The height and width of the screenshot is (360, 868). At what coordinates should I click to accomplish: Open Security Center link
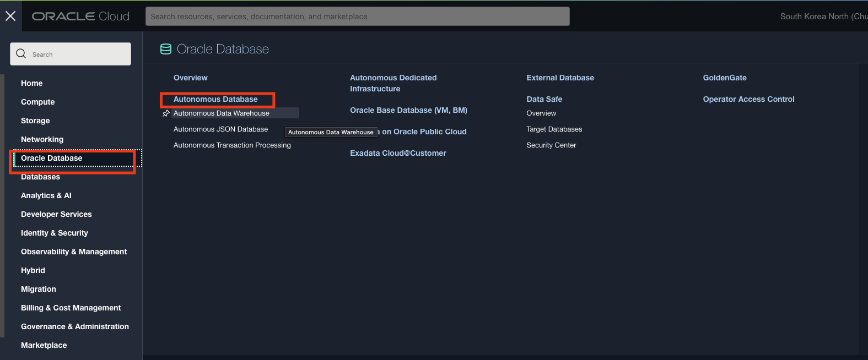[x=551, y=145]
